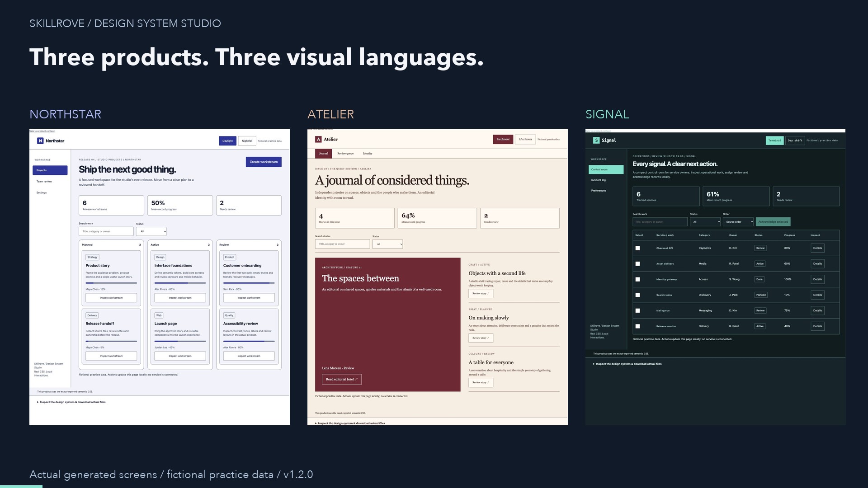Screen dimensions: 868x488
Task: Click the Atelier A logo icon
Action: (x=318, y=139)
